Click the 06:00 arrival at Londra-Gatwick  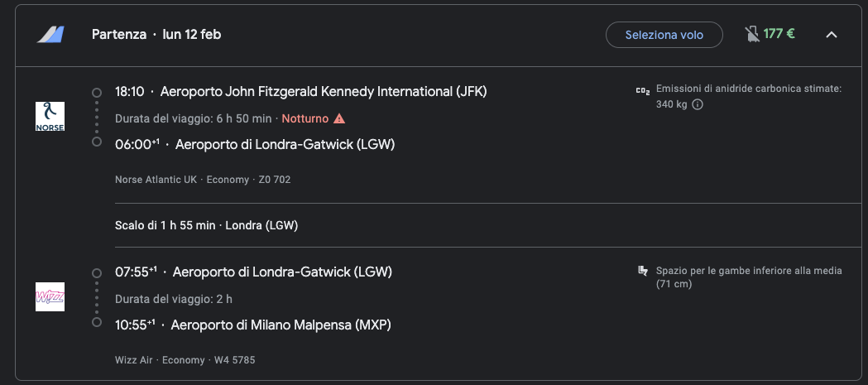pos(255,145)
